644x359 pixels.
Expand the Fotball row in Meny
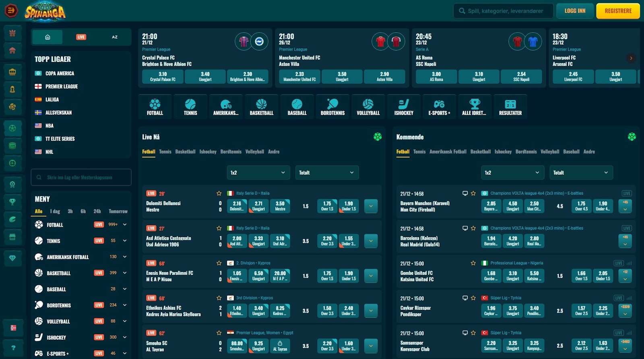[125, 225]
